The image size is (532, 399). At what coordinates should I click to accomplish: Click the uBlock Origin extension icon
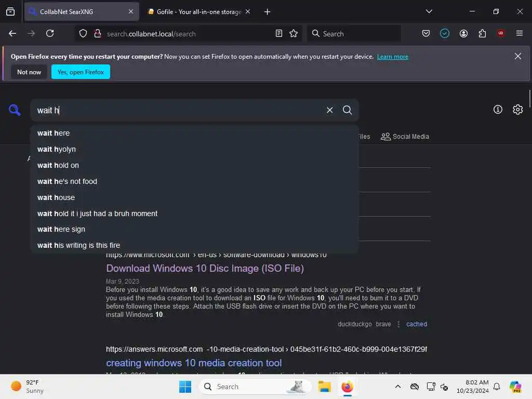click(x=501, y=33)
